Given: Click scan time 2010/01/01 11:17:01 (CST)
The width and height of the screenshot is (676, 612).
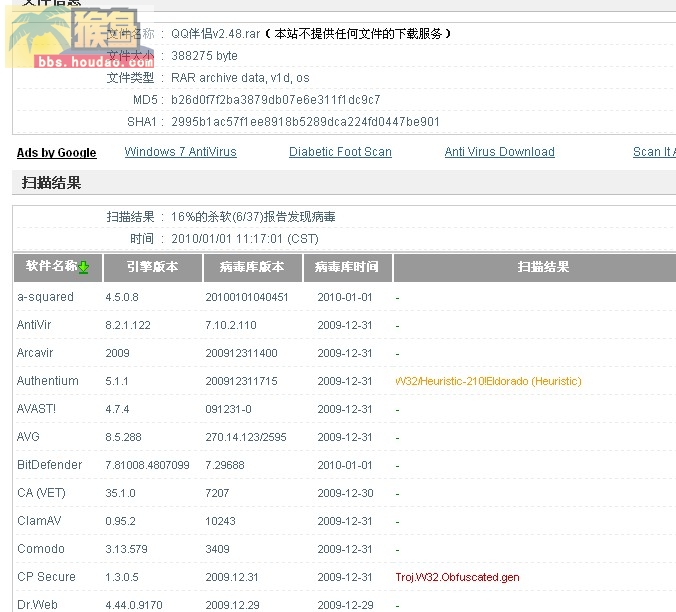Looking at the screenshot, I should 244,239.
